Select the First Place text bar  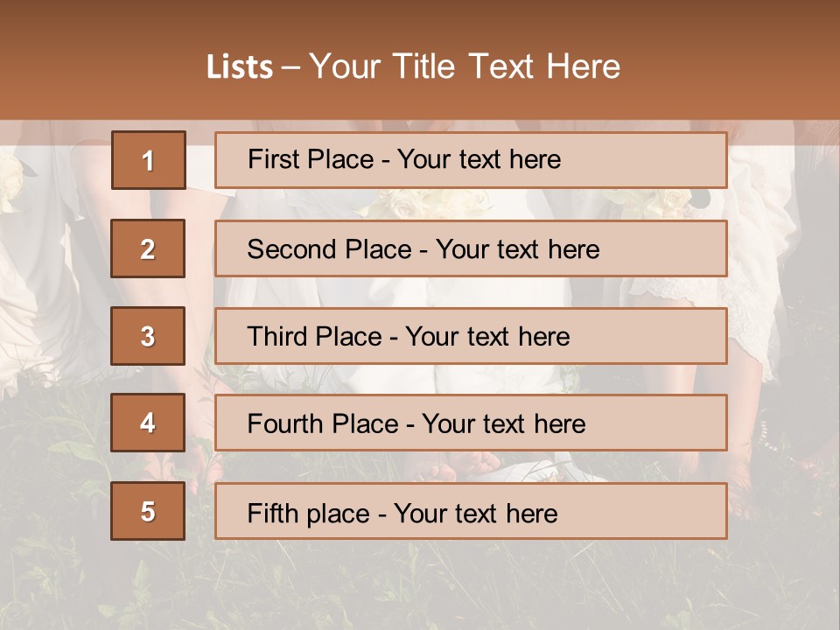471,160
